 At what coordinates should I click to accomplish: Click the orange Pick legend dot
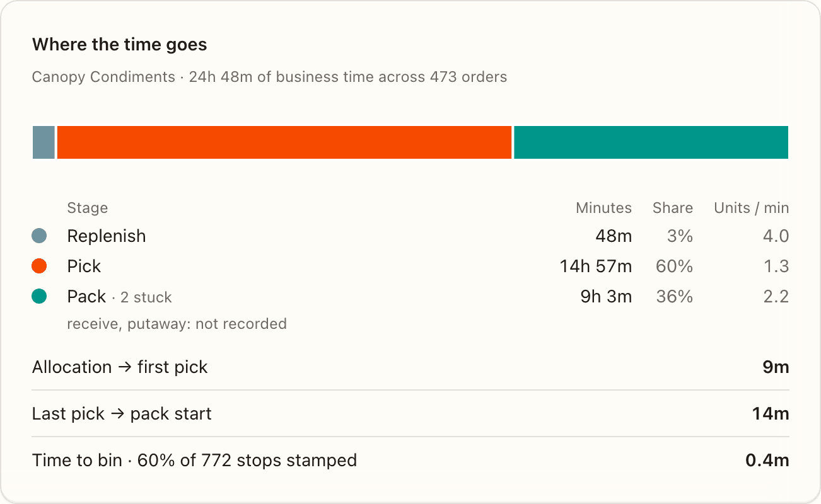pos(39,266)
